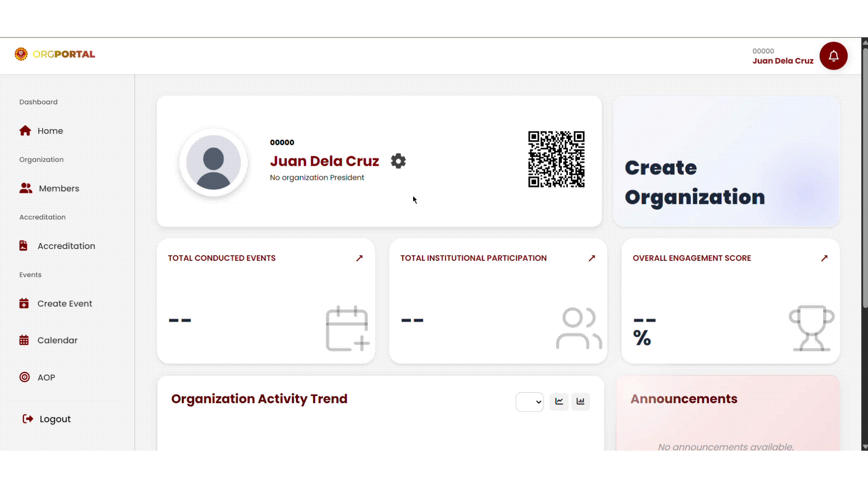Click the people icon in participation card
Image resolution: width=868 pixels, height=488 pixels.
point(579,328)
